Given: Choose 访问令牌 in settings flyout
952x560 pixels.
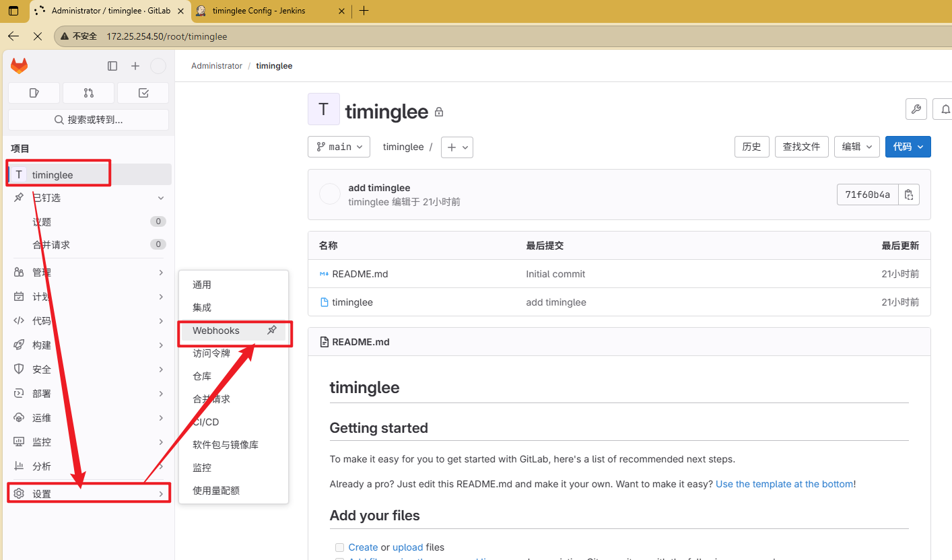Looking at the screenshot, I should tap(234, 353).
